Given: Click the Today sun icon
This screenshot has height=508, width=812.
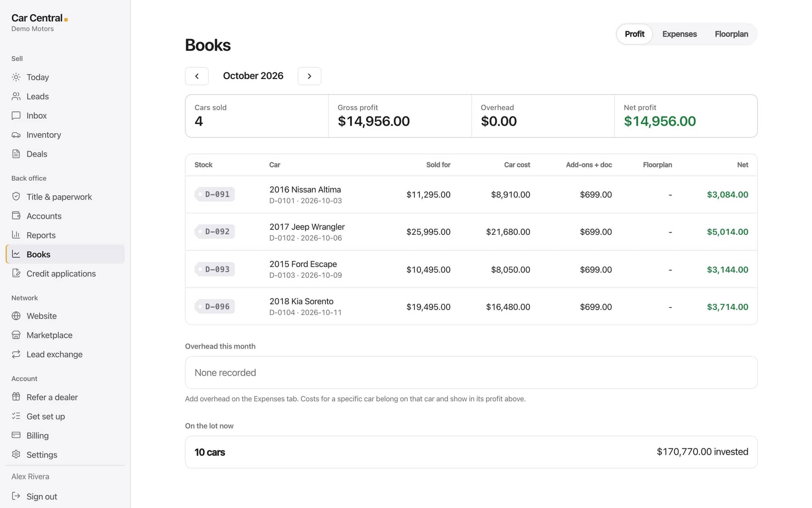Looking at the screenshot, I should (x=16, y=77).
